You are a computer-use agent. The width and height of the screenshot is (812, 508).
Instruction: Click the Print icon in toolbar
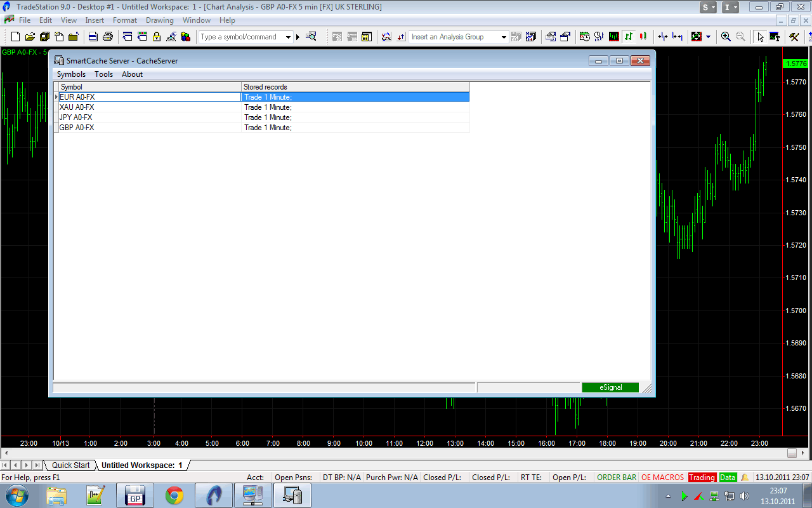click(x=108, y=37)
